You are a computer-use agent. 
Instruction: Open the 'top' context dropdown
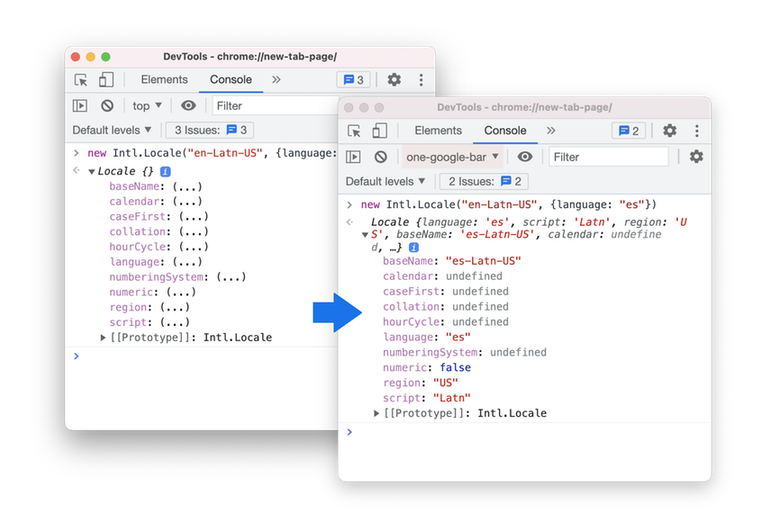148,105
